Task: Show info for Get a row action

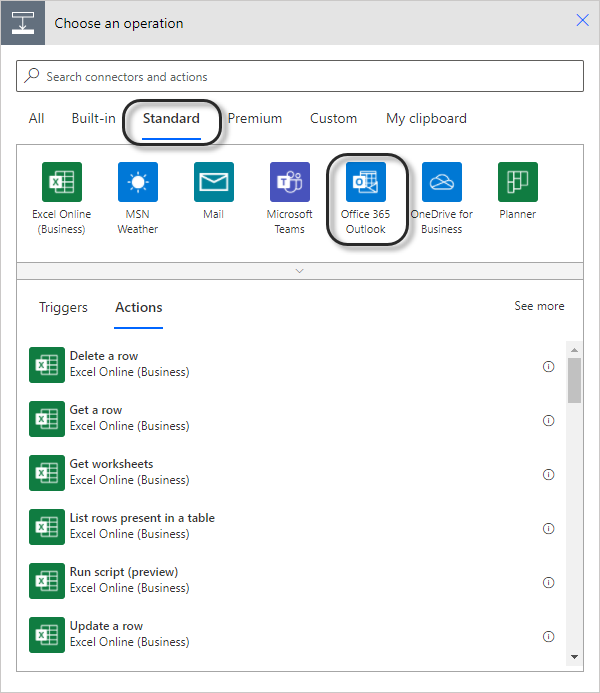Action: point(548,420)
